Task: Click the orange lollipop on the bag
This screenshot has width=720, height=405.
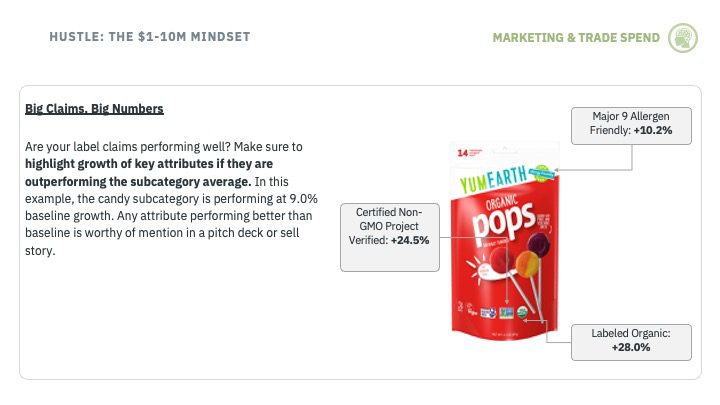Action: [527, 263]
